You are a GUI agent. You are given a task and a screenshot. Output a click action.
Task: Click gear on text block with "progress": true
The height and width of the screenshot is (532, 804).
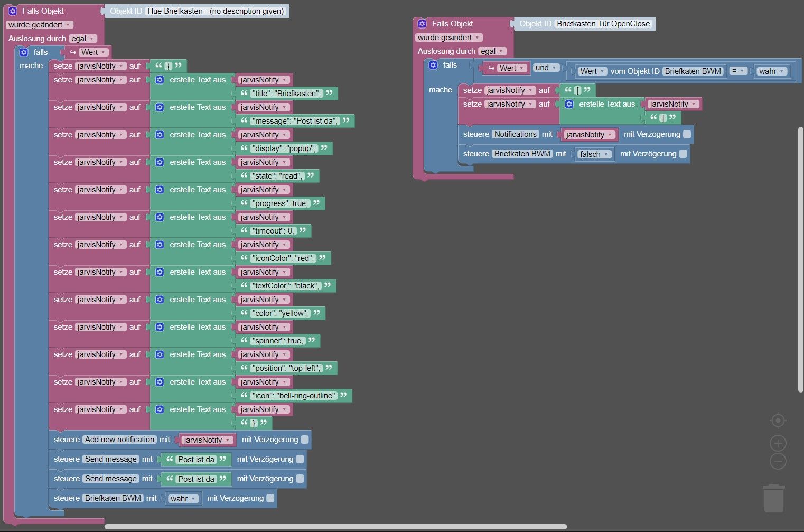pyautogui.click(x=160, y=190)
